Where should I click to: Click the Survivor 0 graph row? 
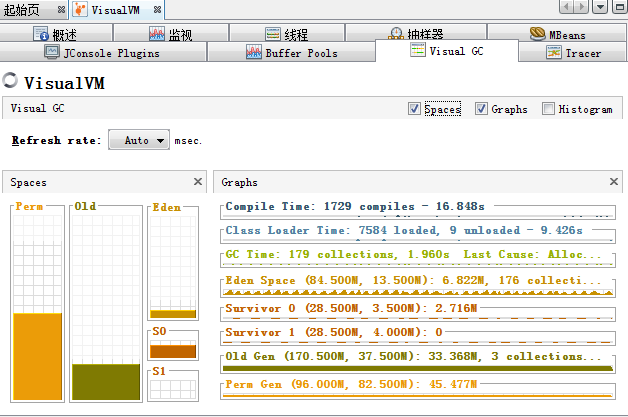[417, 312]
